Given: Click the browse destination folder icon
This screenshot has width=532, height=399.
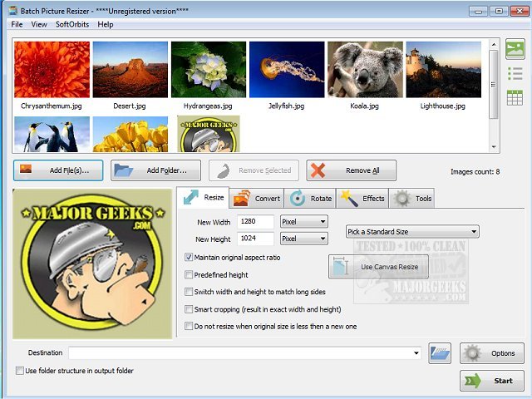Looking at the screenshot, I should point(440,353).
